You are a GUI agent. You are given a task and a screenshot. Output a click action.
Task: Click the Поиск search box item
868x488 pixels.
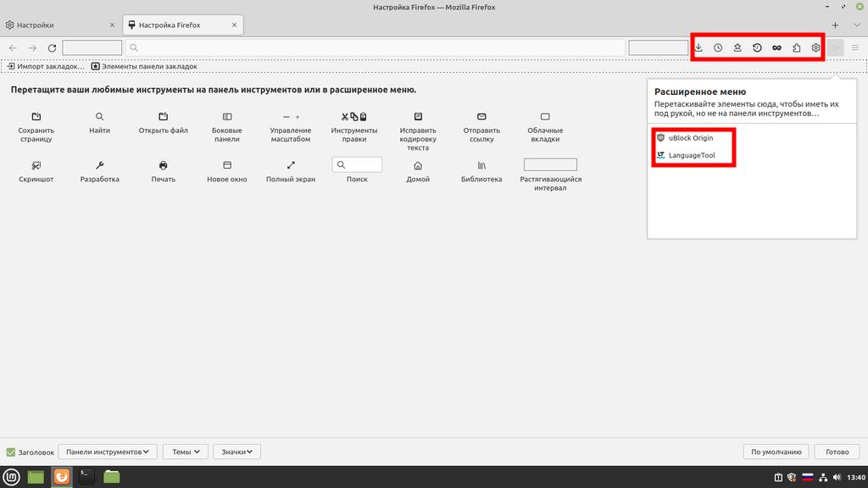357,165
